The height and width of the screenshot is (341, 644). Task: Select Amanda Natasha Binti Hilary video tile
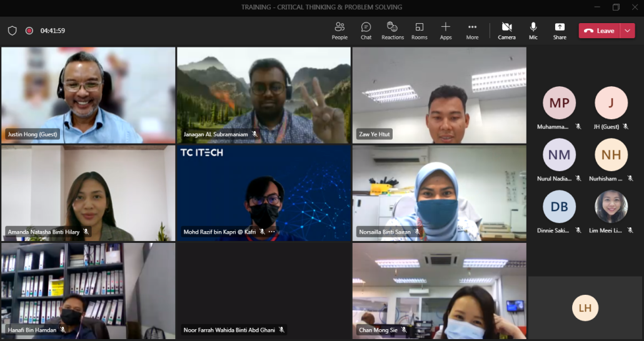[x=88, y=193]
